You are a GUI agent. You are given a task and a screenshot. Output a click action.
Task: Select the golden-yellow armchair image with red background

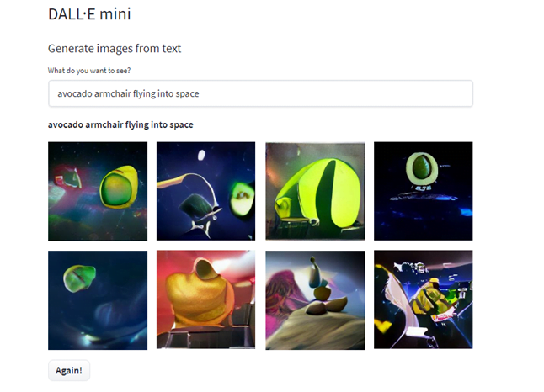pos(205,299)
